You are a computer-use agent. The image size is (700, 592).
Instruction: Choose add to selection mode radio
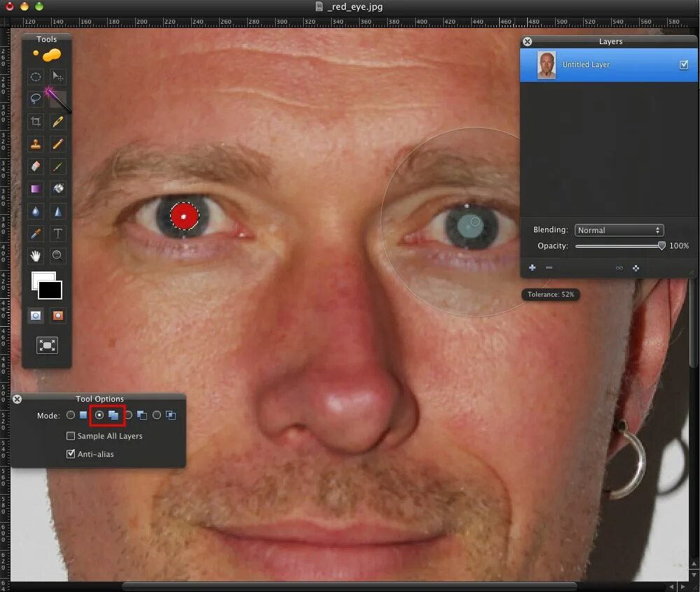click(x=99, y=416)
